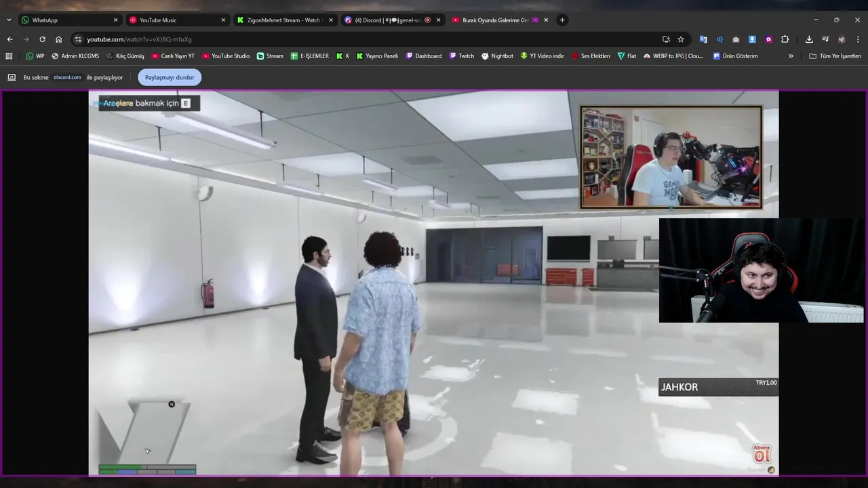The width and height of the screenshot is (868, 488).
Task: Switch to the WhatsApp tab
Action: coord(70,20)
